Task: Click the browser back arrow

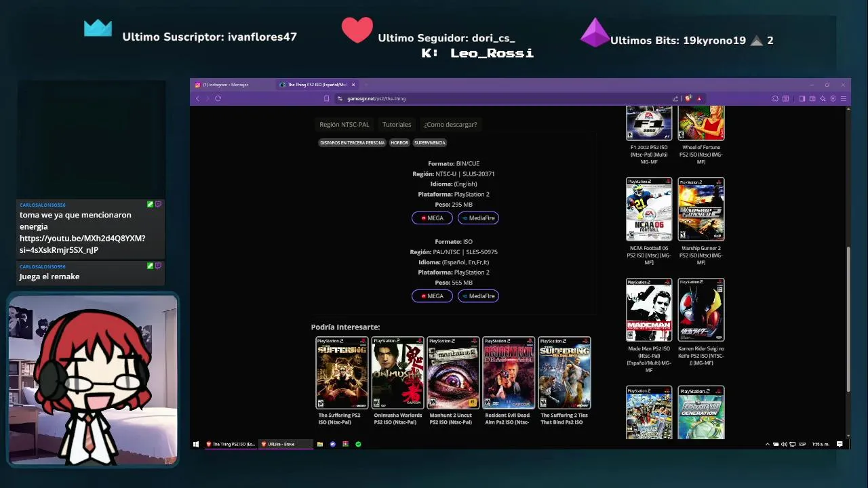Action: click(x=197, y=98)
